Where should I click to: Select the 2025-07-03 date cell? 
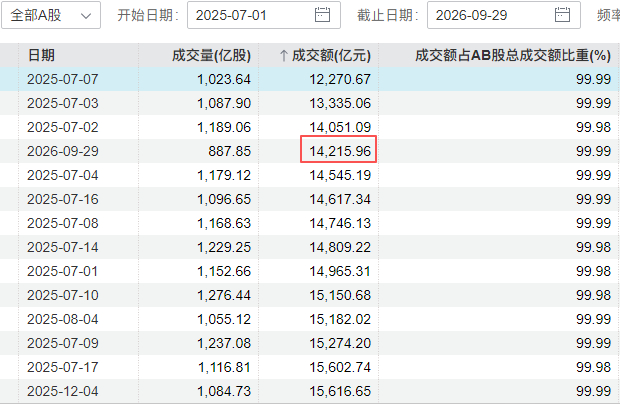pos(62,103)
